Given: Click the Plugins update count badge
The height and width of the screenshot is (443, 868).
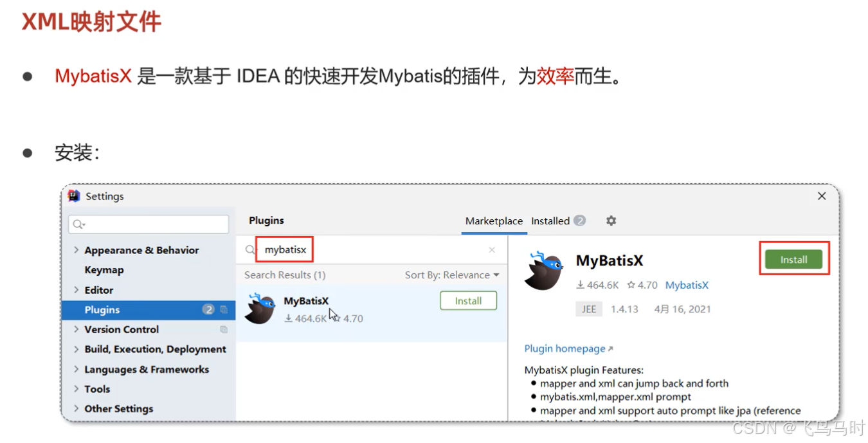Looking at the screenshot, I should point(208,310).
